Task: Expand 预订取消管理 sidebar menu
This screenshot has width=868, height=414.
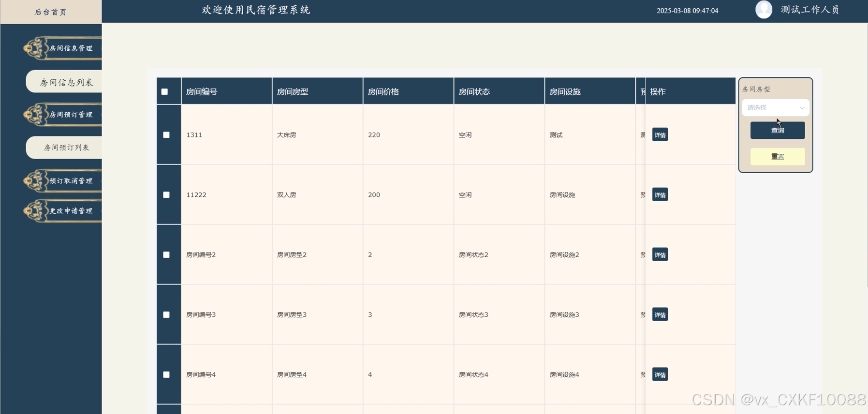Action: click(x=63, y=181)
